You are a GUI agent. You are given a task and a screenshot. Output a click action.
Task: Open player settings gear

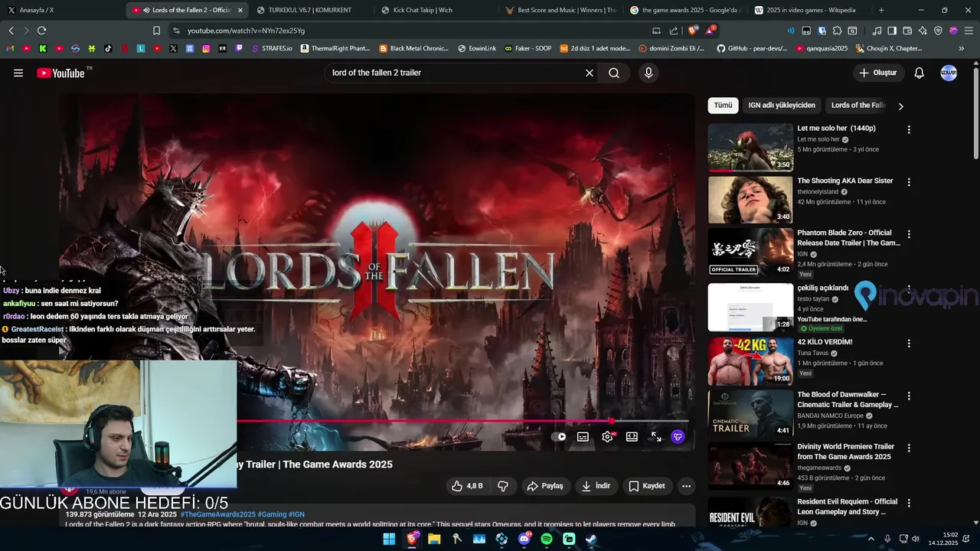tap(607, 436)
